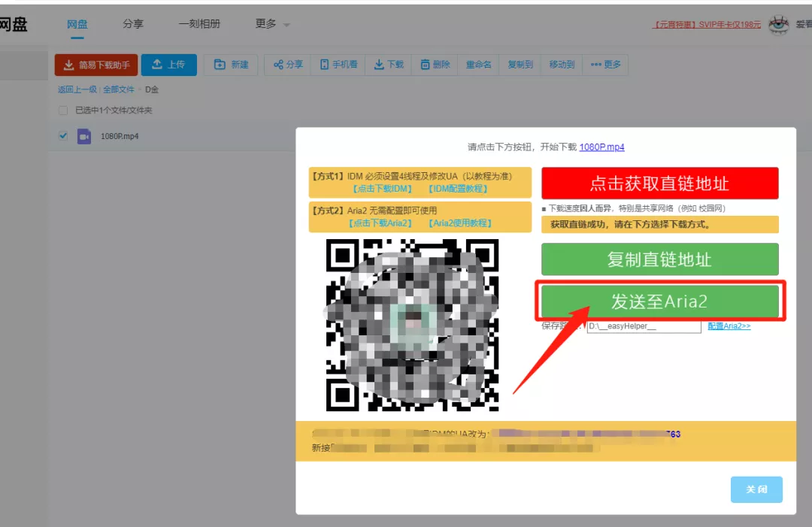This screenshot has width=812, height=527.
Task: Click the 上传 upload button
Action: pos(169,65)
